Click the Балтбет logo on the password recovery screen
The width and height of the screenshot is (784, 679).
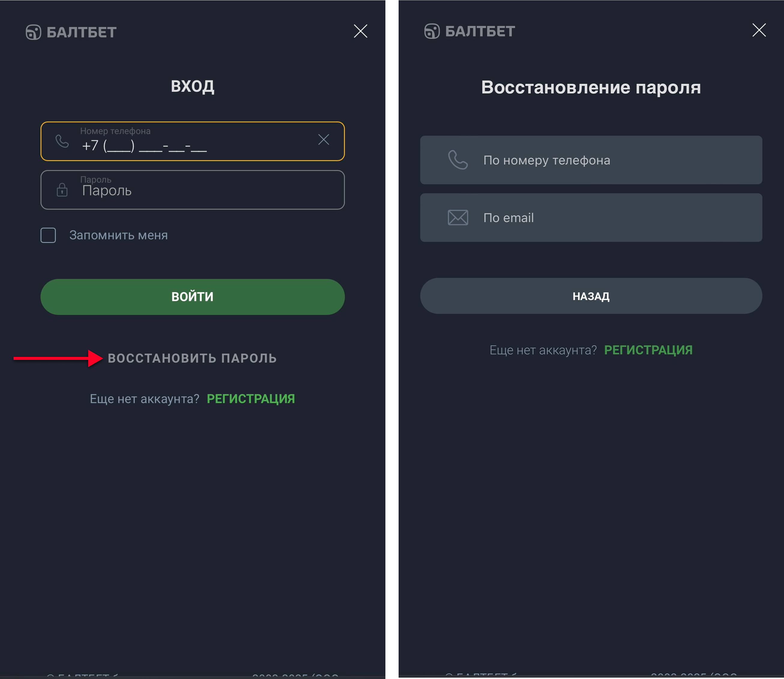pyautogui.click(x=469, y=31)
